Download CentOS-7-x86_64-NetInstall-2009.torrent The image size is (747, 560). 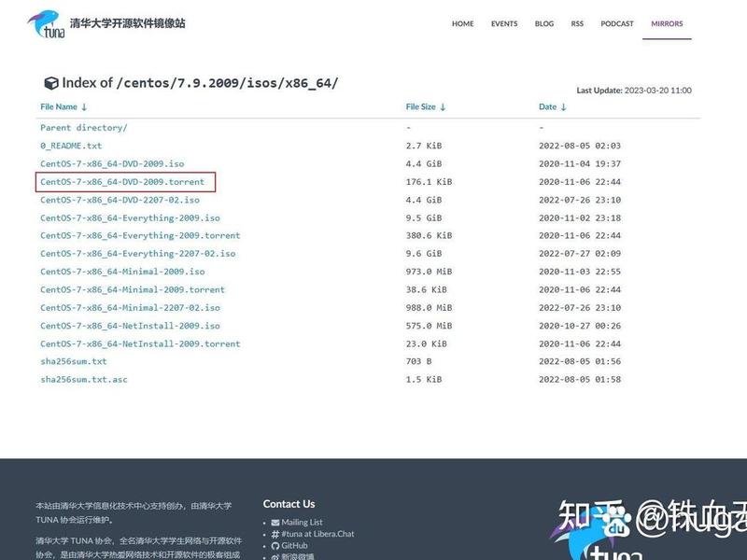[x=141, y=343]
